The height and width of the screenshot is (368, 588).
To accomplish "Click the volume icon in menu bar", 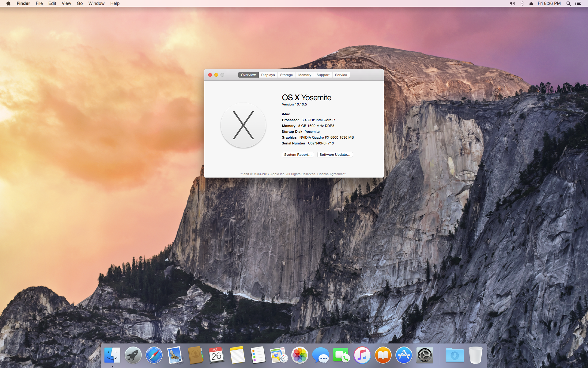I will [x=512, y=3].
